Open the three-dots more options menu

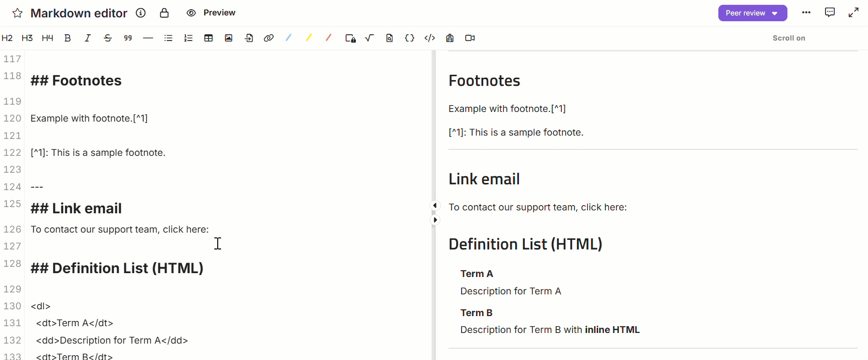[x=806, y=13]
